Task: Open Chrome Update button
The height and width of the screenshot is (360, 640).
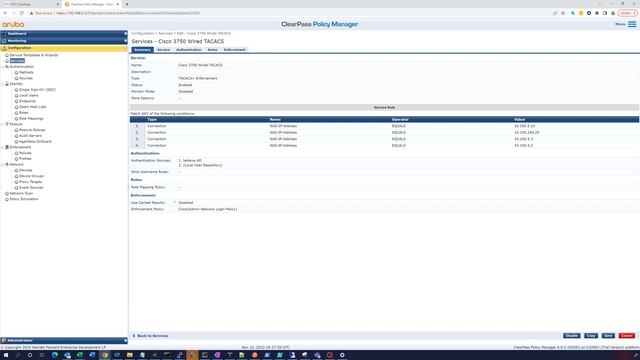Action: point(627,13)
